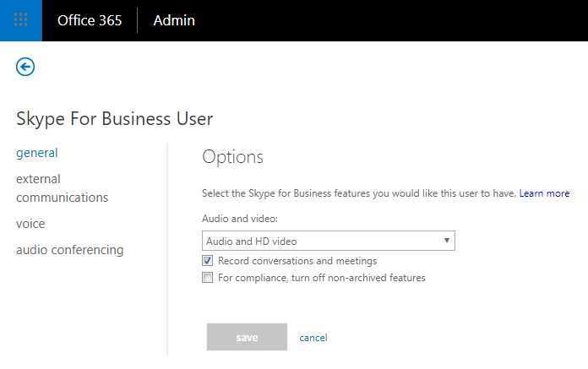Click the cancel link
Viewport: 588px width, 369px height.
[313, 338]
